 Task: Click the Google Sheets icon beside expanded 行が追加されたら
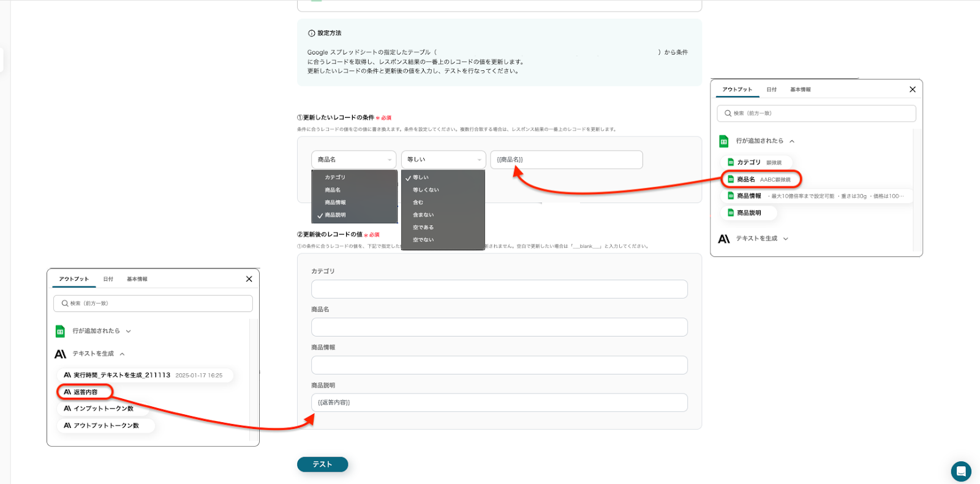(724, 141)
